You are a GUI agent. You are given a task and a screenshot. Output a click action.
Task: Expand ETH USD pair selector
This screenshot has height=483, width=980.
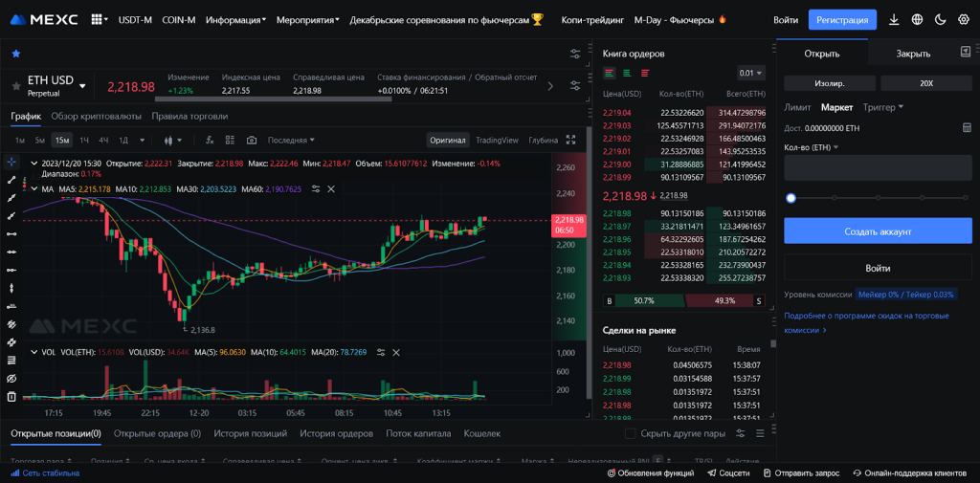(x=82, y=86)
